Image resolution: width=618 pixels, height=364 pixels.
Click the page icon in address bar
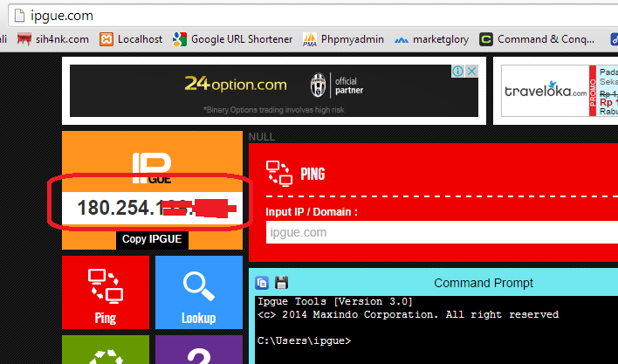pyautogui.click(x=19, y=16)
